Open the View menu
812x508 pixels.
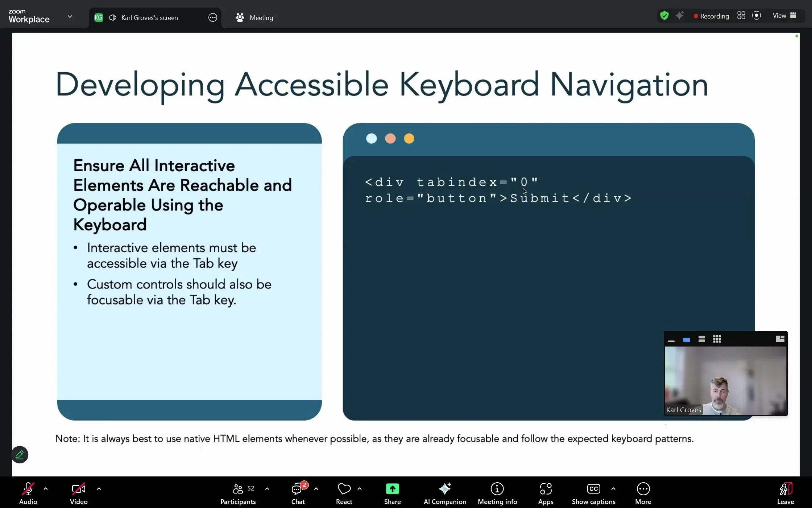click(x=784, y=16)
